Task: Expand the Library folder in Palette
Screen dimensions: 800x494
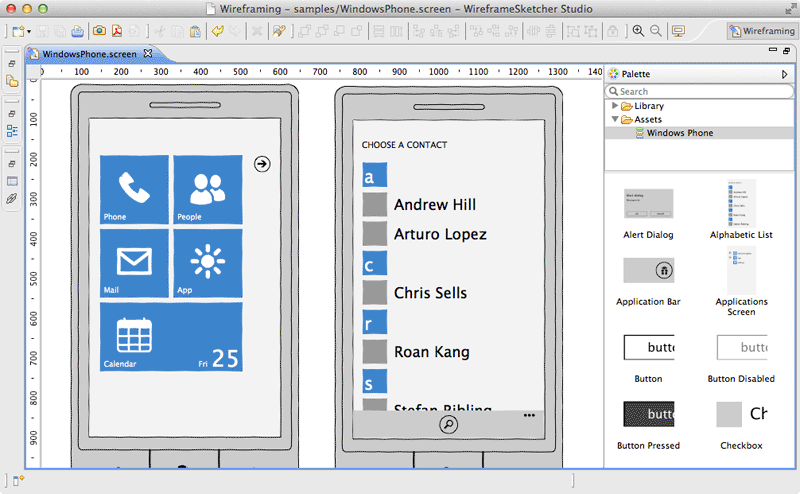Action: tap(615, 106)
